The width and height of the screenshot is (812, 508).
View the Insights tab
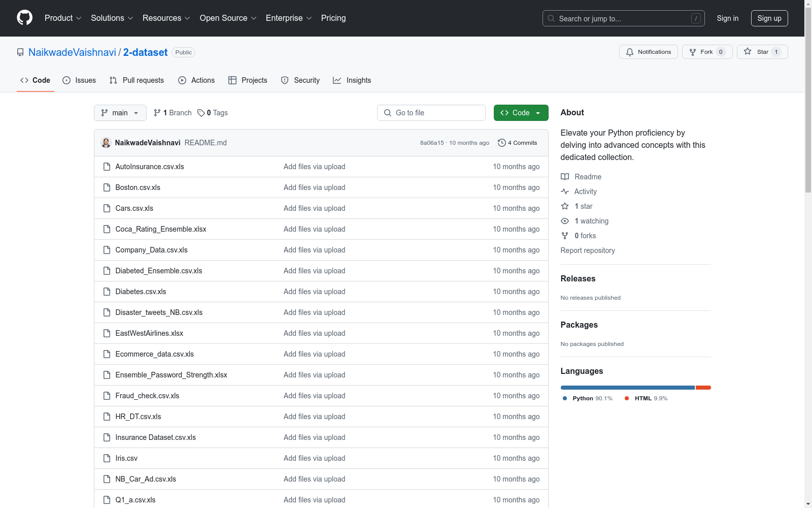point(352,80)
